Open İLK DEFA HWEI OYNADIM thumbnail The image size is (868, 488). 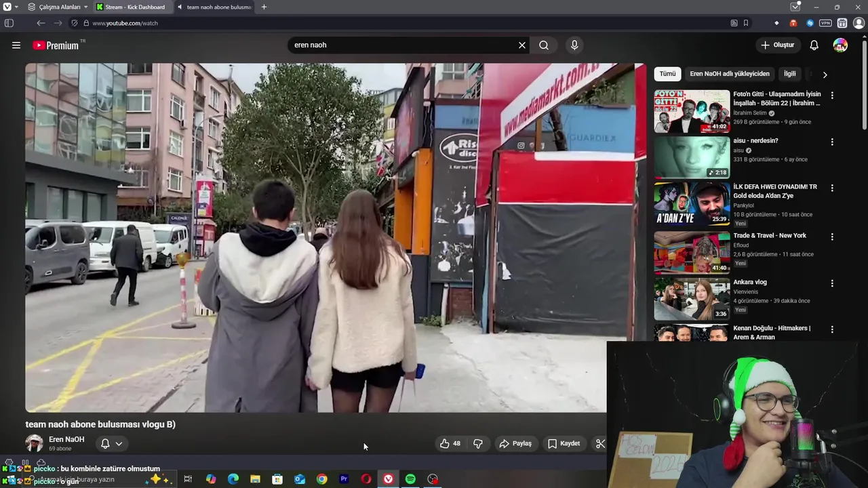692,204
